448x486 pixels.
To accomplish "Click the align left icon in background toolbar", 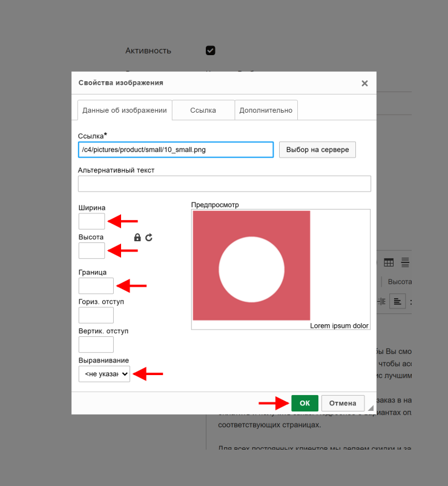I will (x=397, y=301).
